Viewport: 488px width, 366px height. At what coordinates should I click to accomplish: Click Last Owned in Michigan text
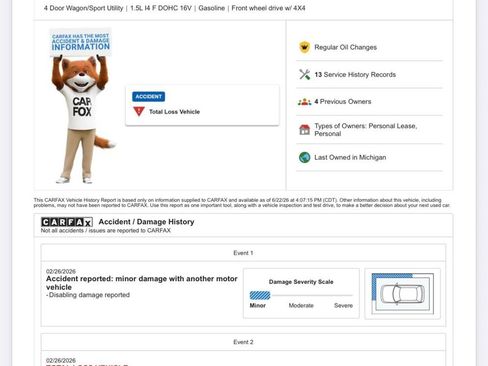coord(350,157)
